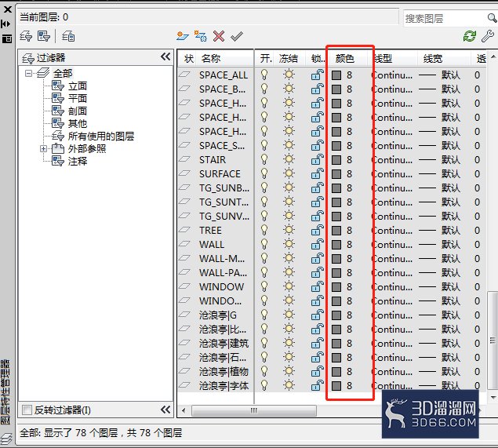
Task: Change color swatch of SPACE_ALL layer
Action: [336, 75]
